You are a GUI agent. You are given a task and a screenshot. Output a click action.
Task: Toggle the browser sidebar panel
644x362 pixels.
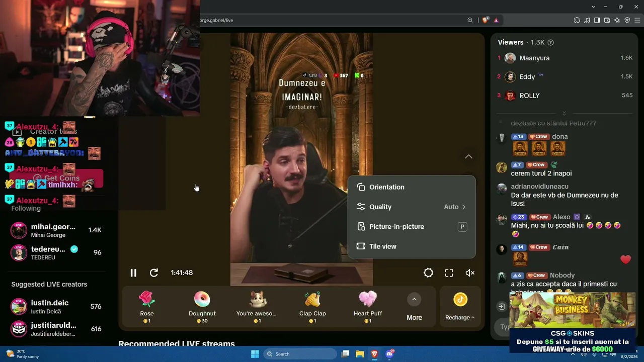coord(597,20)
